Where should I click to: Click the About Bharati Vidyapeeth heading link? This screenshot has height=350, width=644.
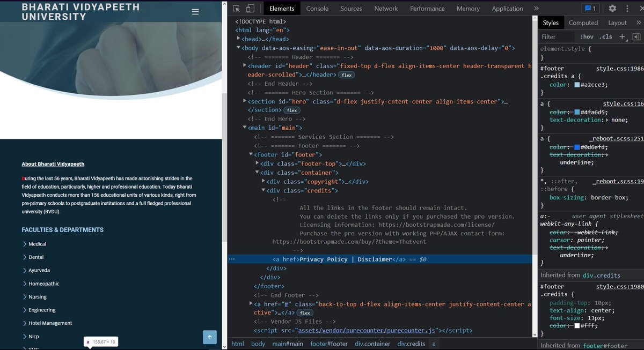pos(53,164)
